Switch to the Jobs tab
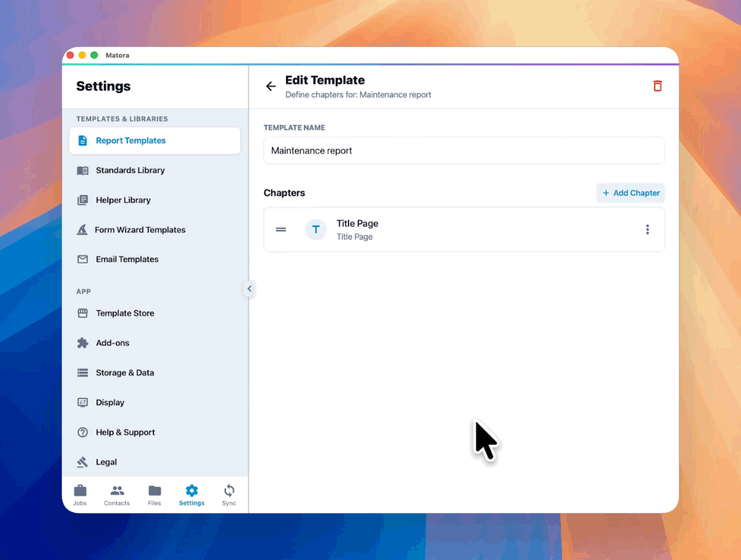This screenshot has height=560, width=741. tap(80, 495)
